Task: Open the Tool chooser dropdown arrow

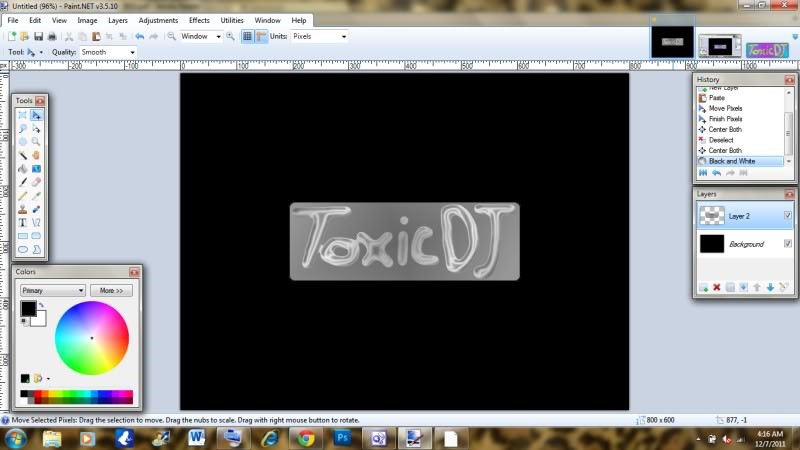Action: (41, 52)
